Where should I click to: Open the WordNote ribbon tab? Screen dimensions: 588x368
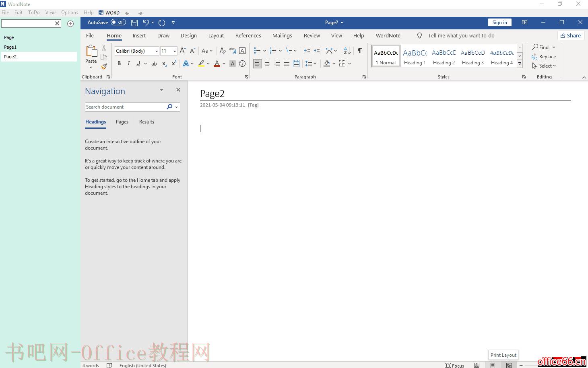pyautogui.click(x=388, y=35)
